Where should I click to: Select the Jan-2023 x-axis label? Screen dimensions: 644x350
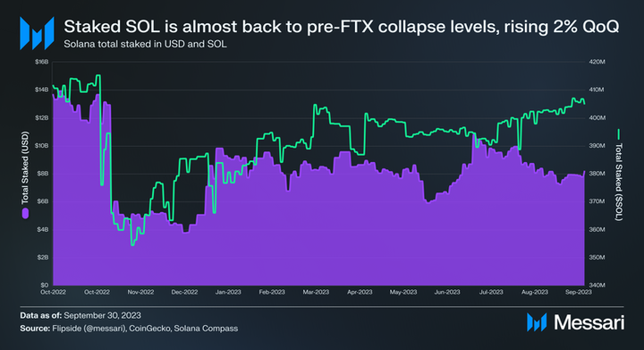coord(228,292)
